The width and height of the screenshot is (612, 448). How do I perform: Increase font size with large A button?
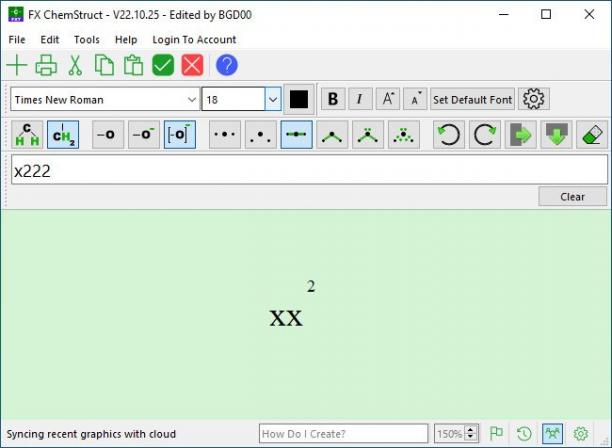tap(388, 99)
